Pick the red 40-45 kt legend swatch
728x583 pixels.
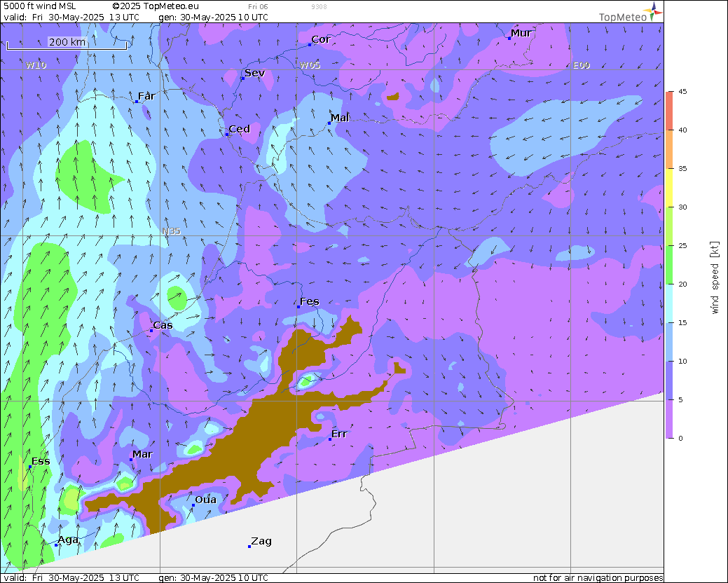669,111
